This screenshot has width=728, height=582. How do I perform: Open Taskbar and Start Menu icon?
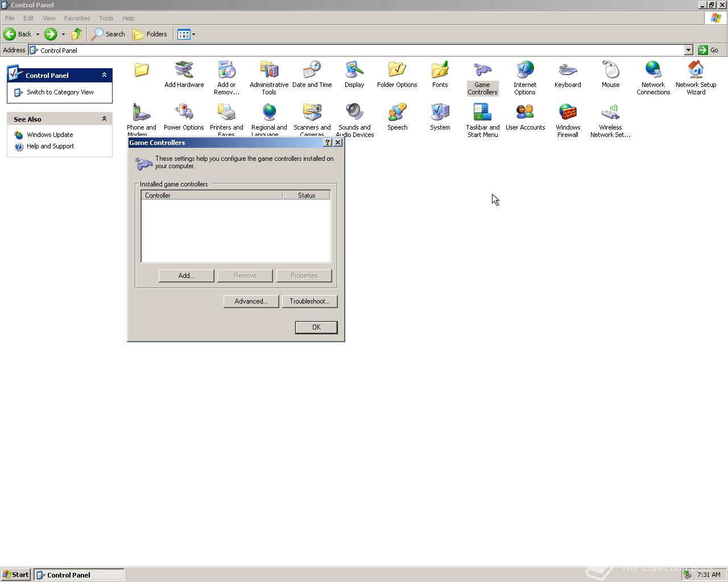(x=482, y=120)
